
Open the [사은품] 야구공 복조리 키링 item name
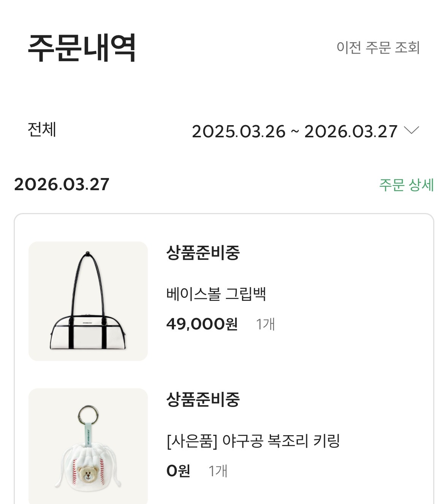click(x=253, y=441)
